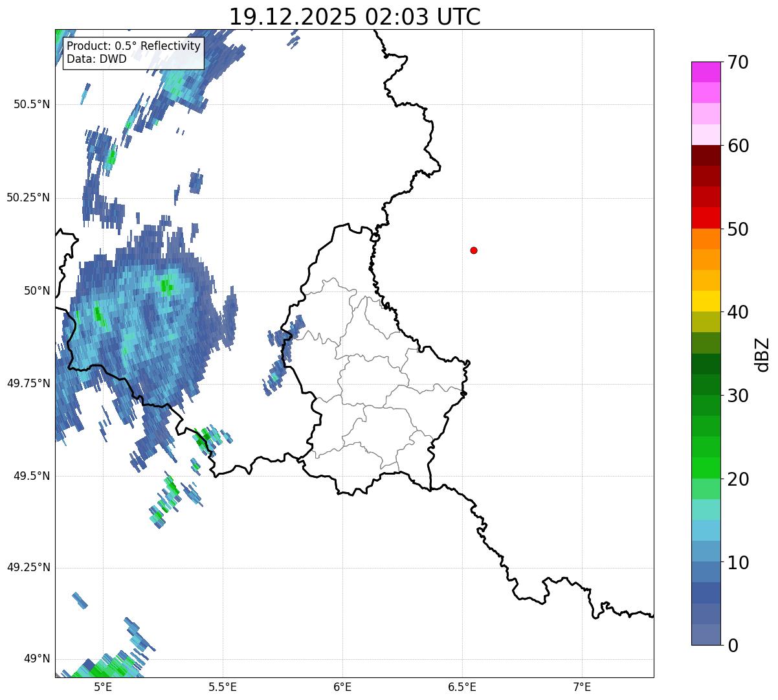This screenshot has width=778, height=700.
Task: Click the 7°E longitude label
Action: tap(582, 687)
